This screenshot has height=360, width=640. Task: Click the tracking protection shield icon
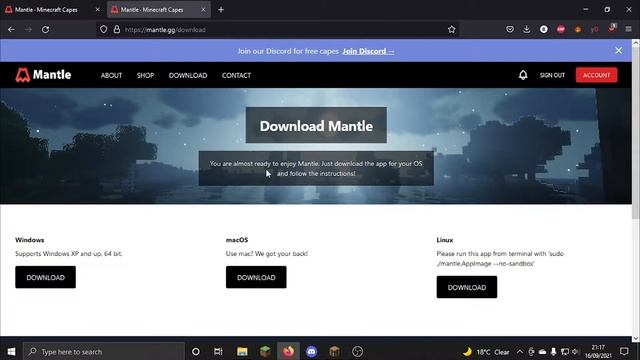click(104, 29)
